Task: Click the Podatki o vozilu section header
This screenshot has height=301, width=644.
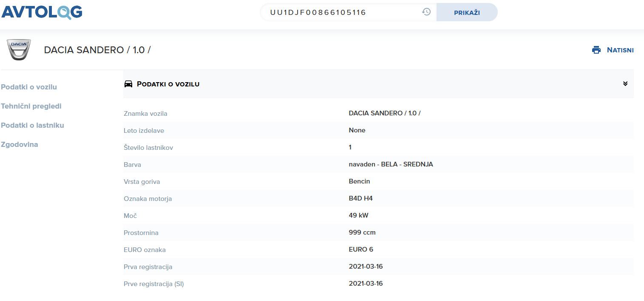Action: [378, 84]
